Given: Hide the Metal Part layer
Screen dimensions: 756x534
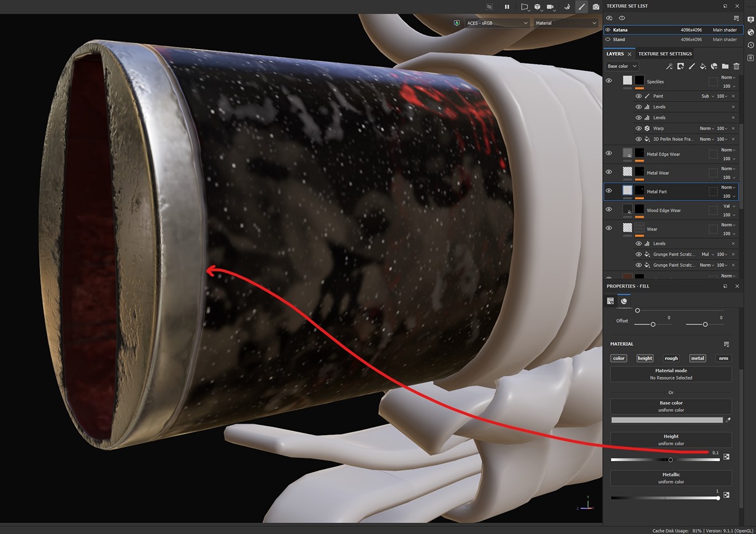Looking at the screenshot, I should 609,191.
